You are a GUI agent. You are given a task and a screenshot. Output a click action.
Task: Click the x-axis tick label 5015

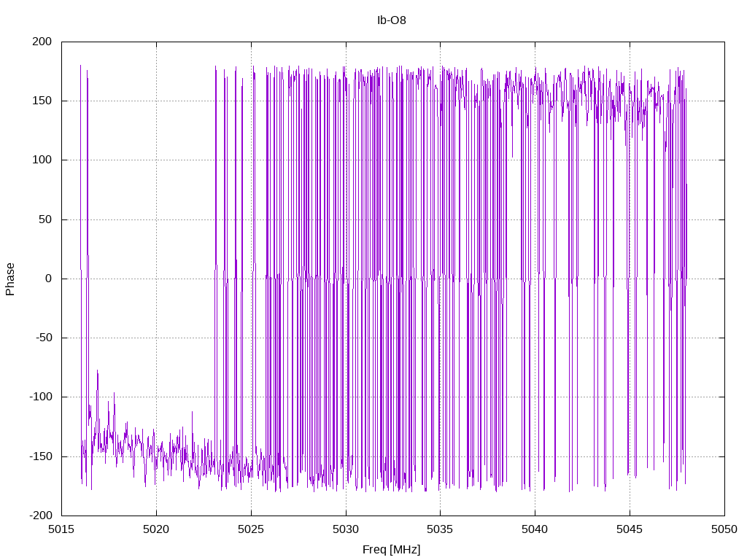[x=61, y=529]
